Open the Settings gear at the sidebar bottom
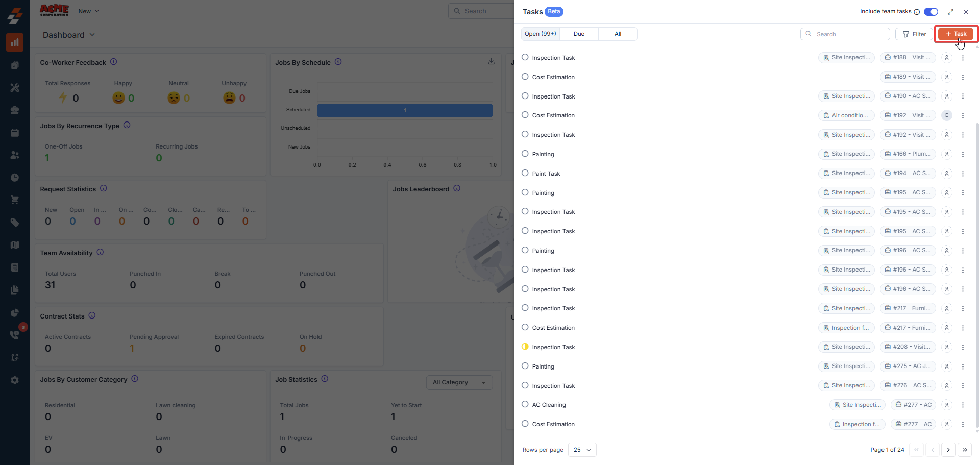The width and height of the screenshot is (980, 465). (15, 380)
